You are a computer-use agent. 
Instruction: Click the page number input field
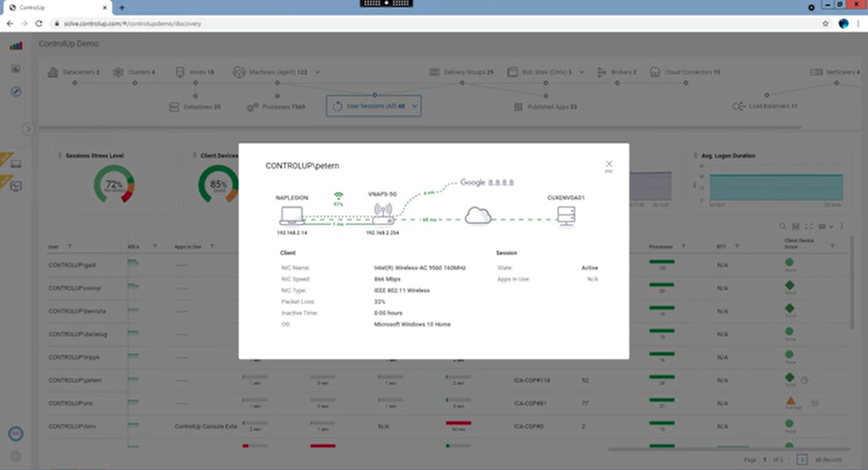tap(765, 460)
